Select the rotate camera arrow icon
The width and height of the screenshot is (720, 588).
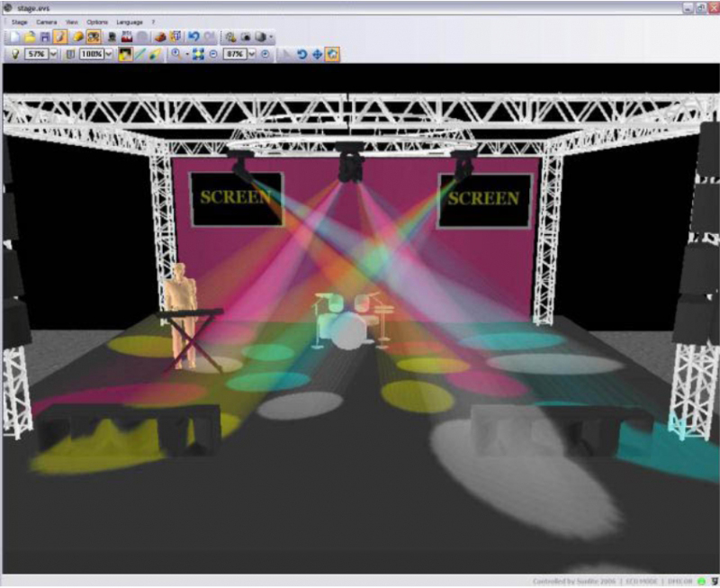[301, 54]
